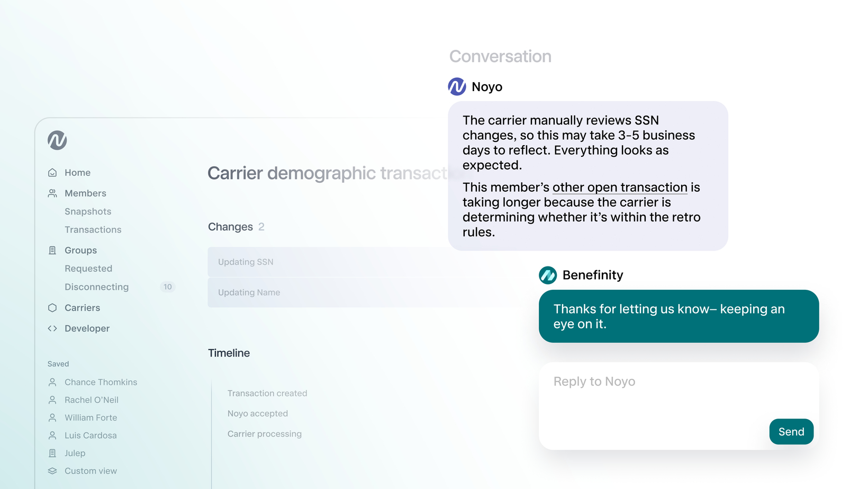Click the Changes section heading
The image size is (868, 489).
[230, 227]
